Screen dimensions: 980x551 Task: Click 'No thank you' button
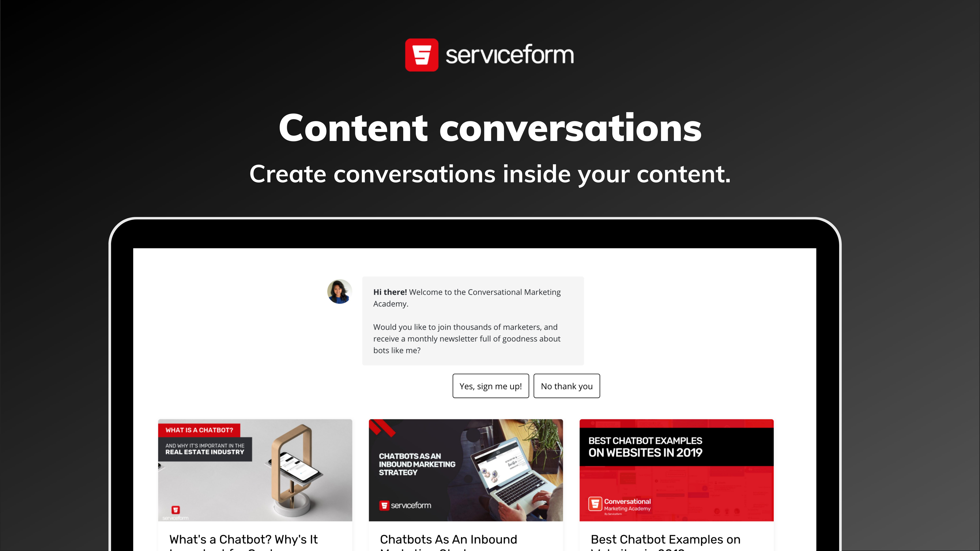[566, 386]
